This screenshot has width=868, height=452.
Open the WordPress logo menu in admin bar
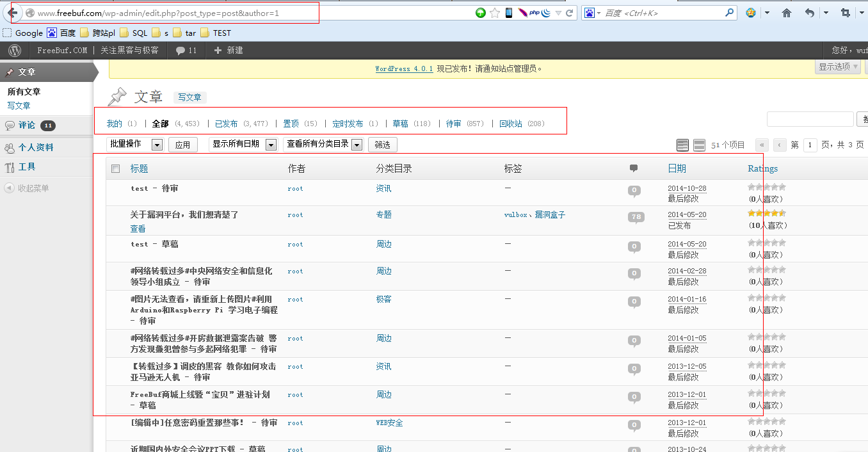tap(15, 50)
